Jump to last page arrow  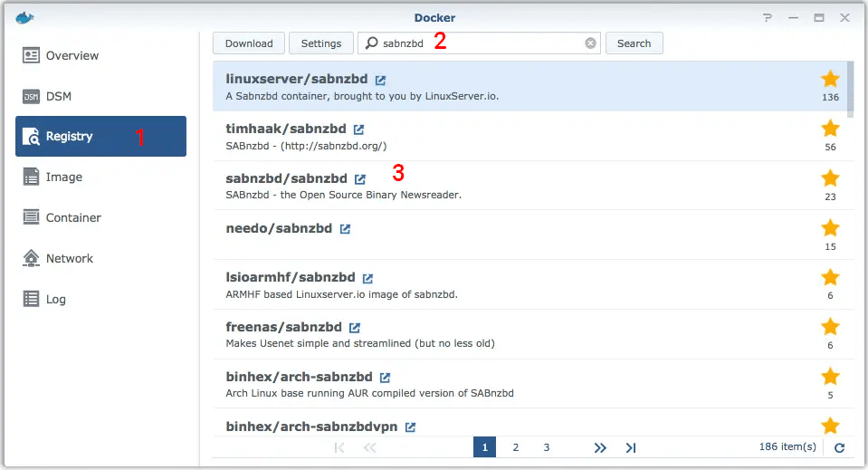tap(631, 448)
